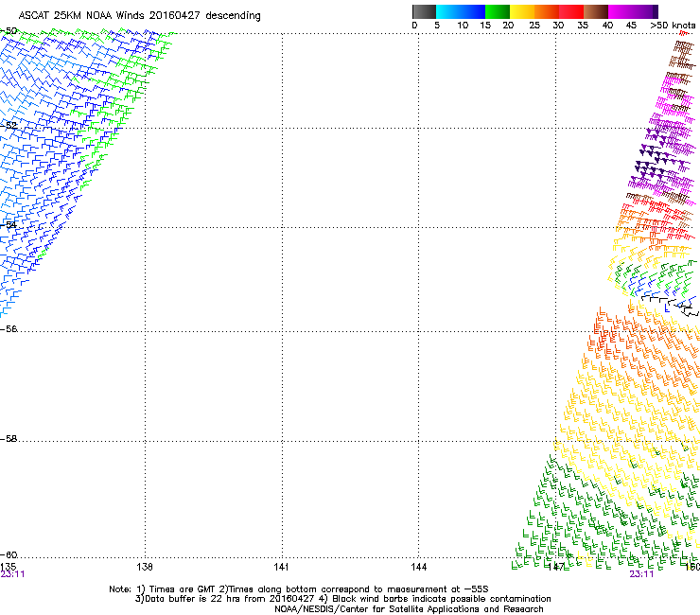Click the '-54' latitude axis label
This screenshot has width=700, height=615.
tap(9, 224)
